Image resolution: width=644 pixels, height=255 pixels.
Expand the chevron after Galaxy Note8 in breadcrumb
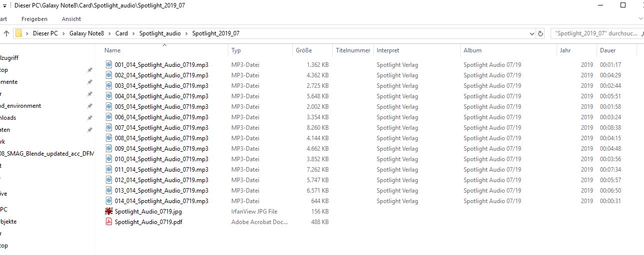coord(109,33)
